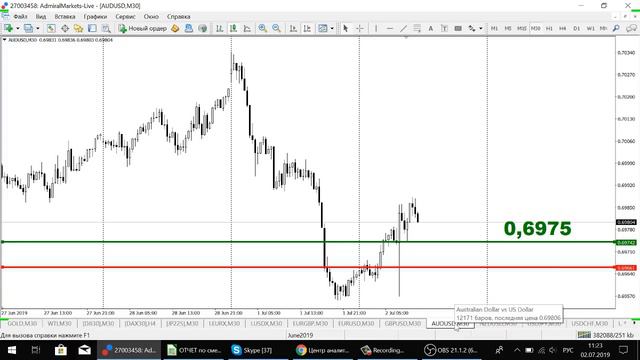
Task: Switch chart to line chart mode
Action: [247, 28]
